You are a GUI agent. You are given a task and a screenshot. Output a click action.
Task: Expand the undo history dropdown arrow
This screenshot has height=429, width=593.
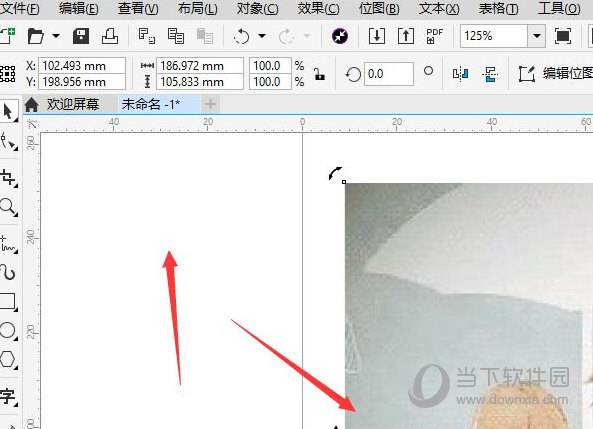[262, 36]
